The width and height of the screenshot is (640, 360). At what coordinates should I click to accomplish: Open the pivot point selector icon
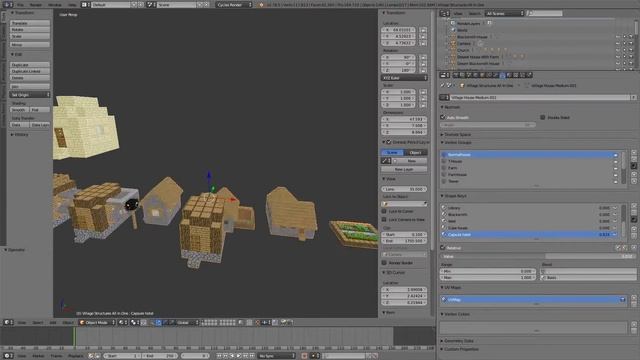click(135, 322)
